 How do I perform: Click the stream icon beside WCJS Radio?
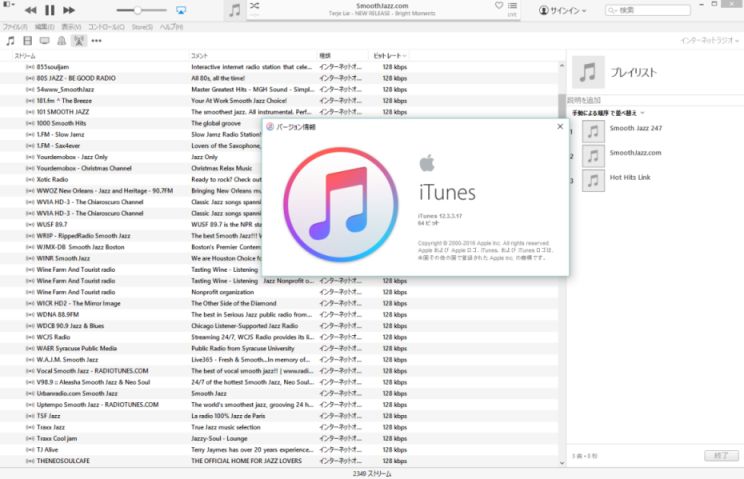click(30, 337)
